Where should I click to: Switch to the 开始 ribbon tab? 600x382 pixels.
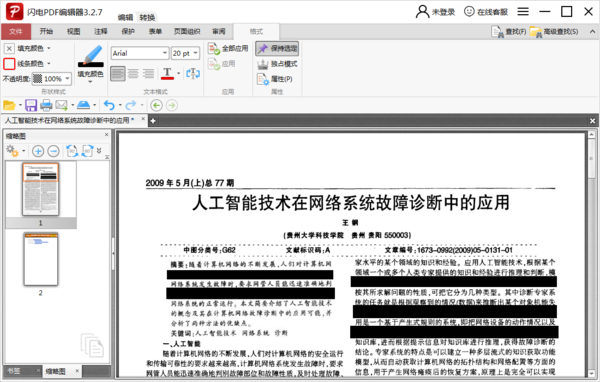click(46, 31)
